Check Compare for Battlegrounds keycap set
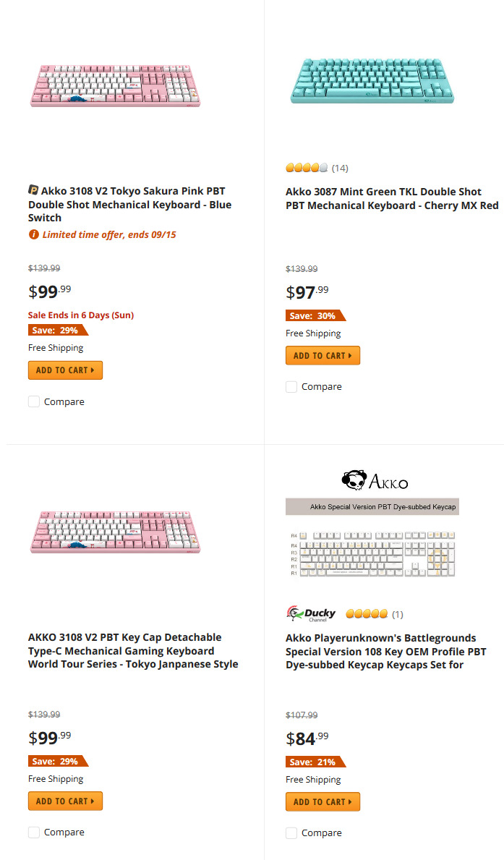This screenshot has width=504, height=860. click(x=291, y=833)
